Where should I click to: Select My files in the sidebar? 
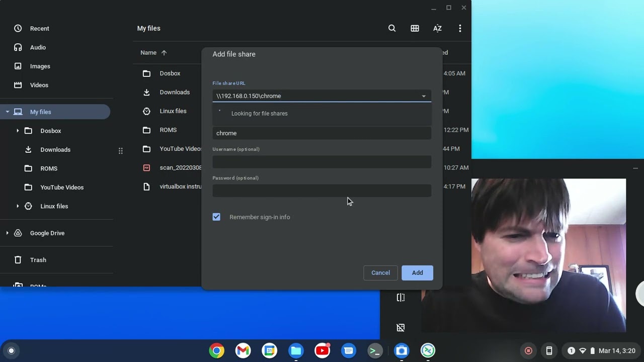point(55,112)
